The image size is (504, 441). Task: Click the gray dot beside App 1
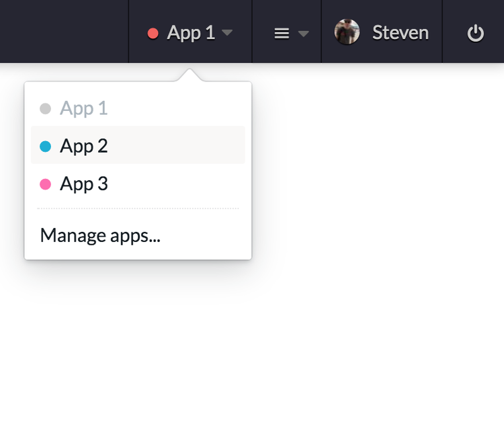[x=45, y=109]
